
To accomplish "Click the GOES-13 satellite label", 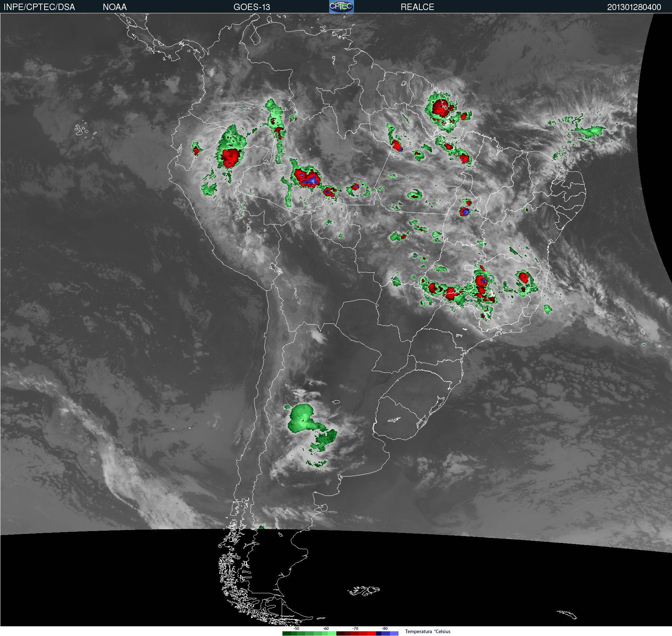I will (252, 7).
